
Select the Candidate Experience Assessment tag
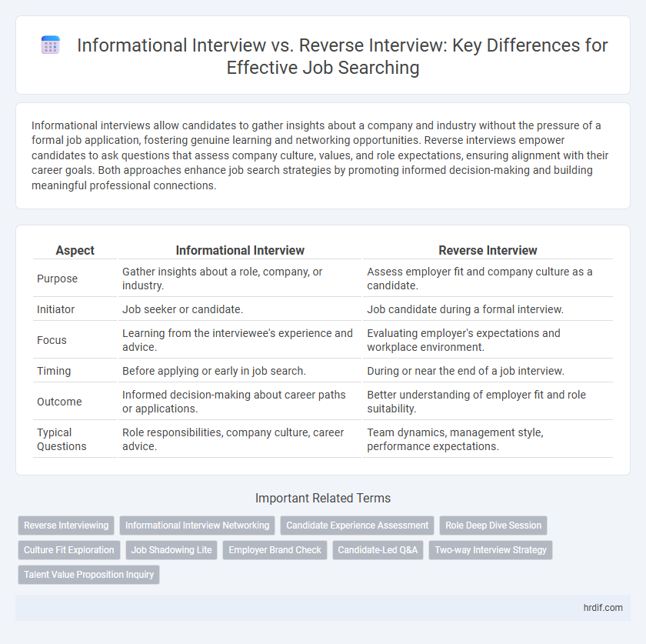click(x=357, y=526)
